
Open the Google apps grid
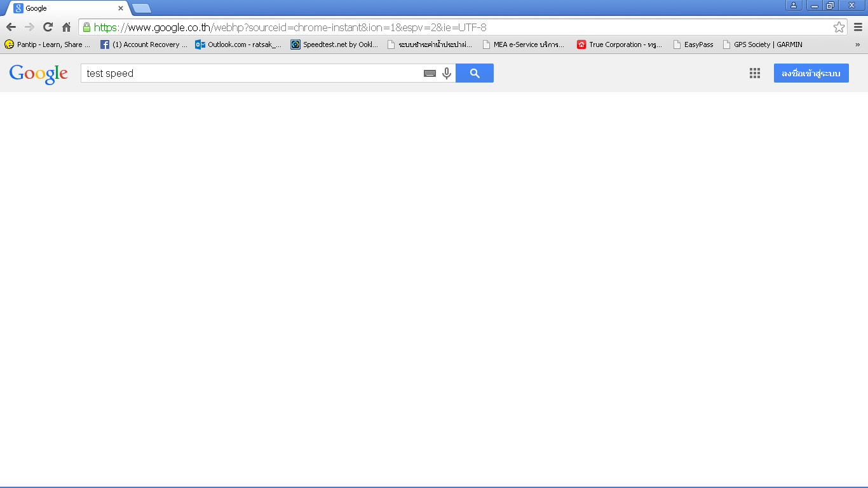point(755,73)
